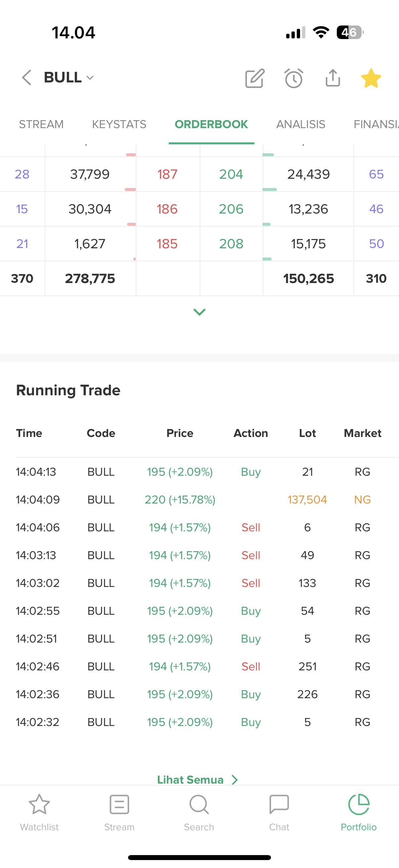Set a price alert with alarm icon
This screenshot has width=399, height=868.
293,78
